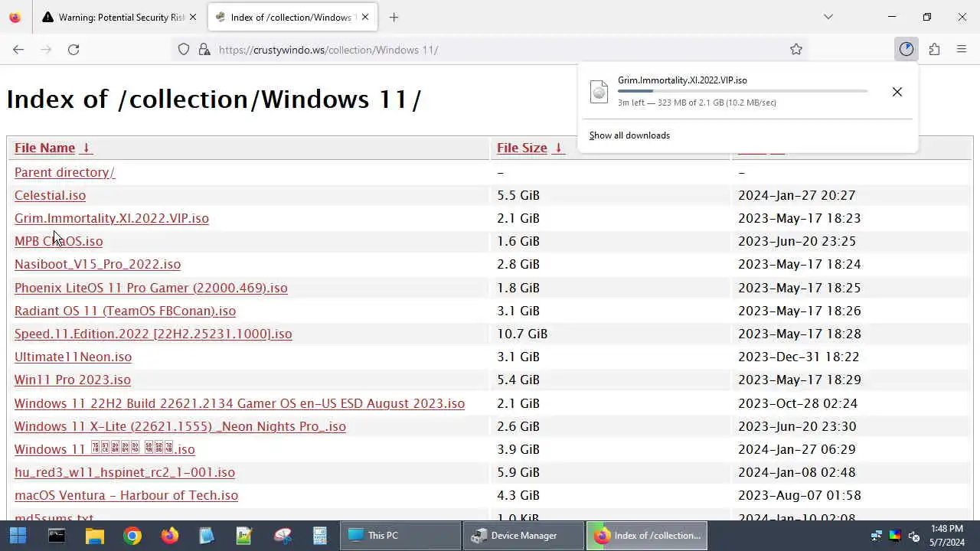
Task: Open the MPB ChaOS.iso link
Action: (x=58, y=241)
